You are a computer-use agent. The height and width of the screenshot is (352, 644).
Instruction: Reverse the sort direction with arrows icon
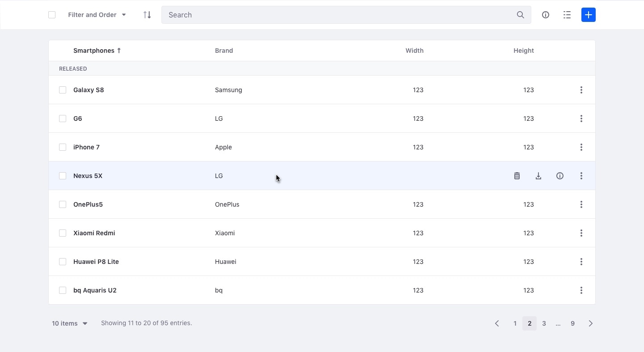point(147,15)
